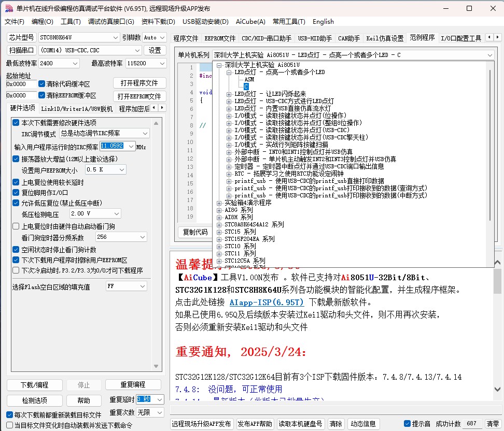
Task: Expand LED点灯 让LED闪烁起来 node
Action: click(x=229, y=94)
